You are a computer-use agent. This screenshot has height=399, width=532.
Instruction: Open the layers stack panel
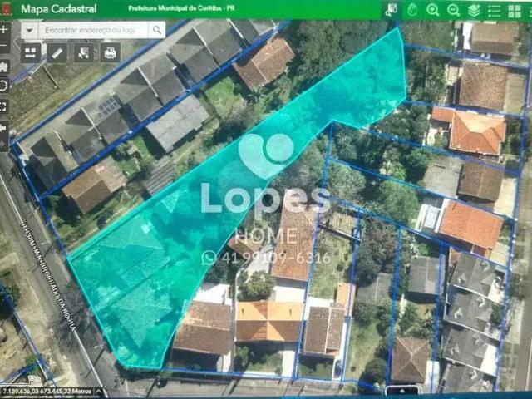tap(474, 10)
